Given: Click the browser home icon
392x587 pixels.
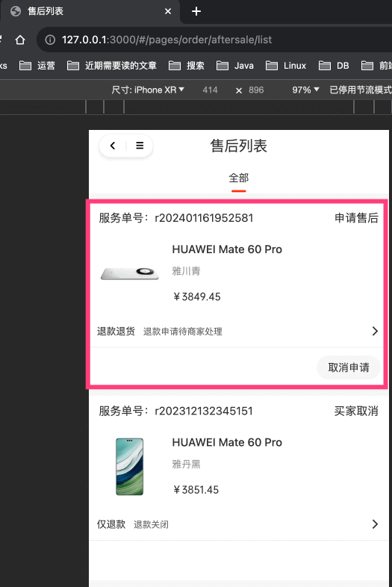Looking at the screenshot, I should [x=20, y=40].
